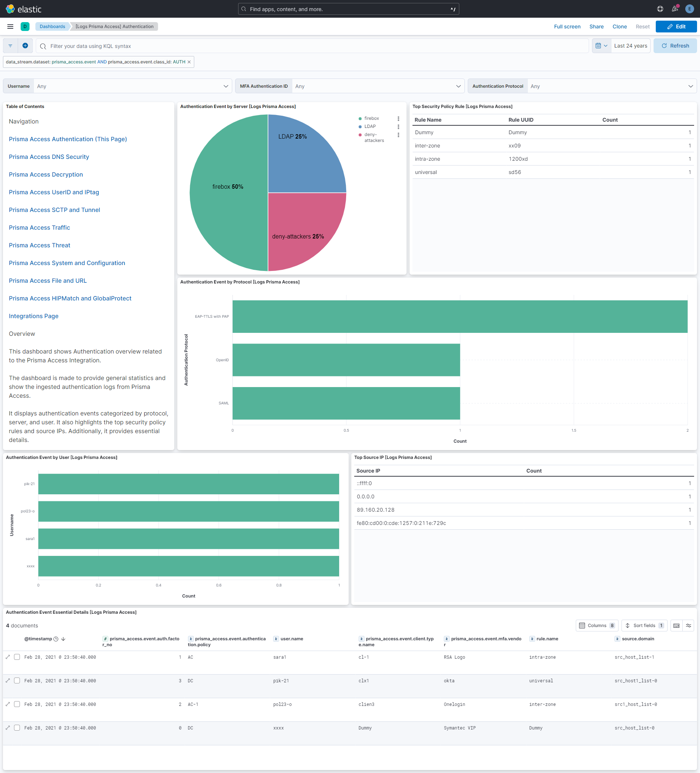Open the calendar date picker icon
Image resolution: width=700 pixels, height=773 pixels.
[x=599, y=46]
